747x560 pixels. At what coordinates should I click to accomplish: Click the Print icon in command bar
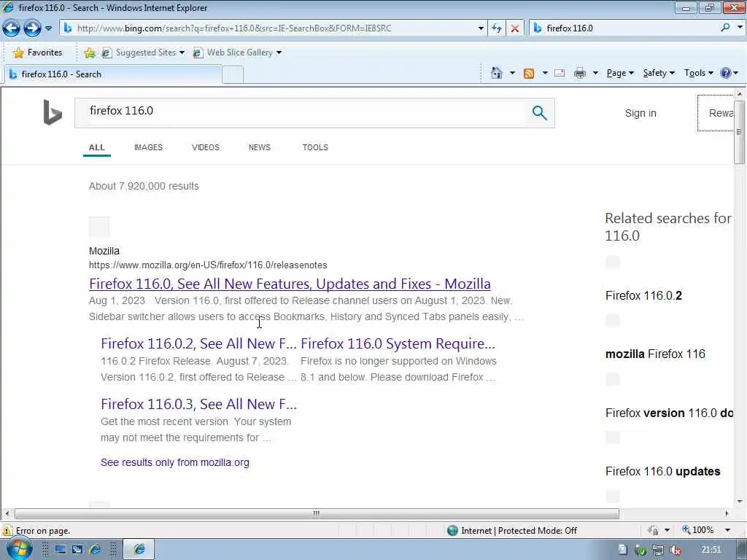580,74
